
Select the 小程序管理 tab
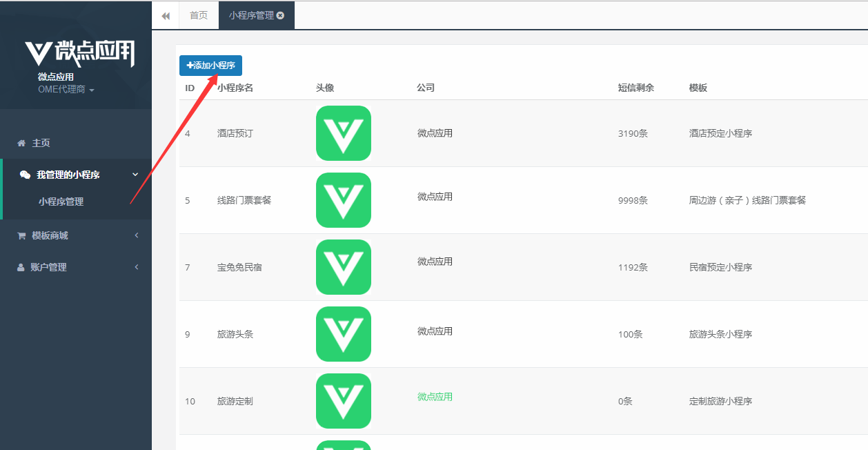click(x=252, y=14)
